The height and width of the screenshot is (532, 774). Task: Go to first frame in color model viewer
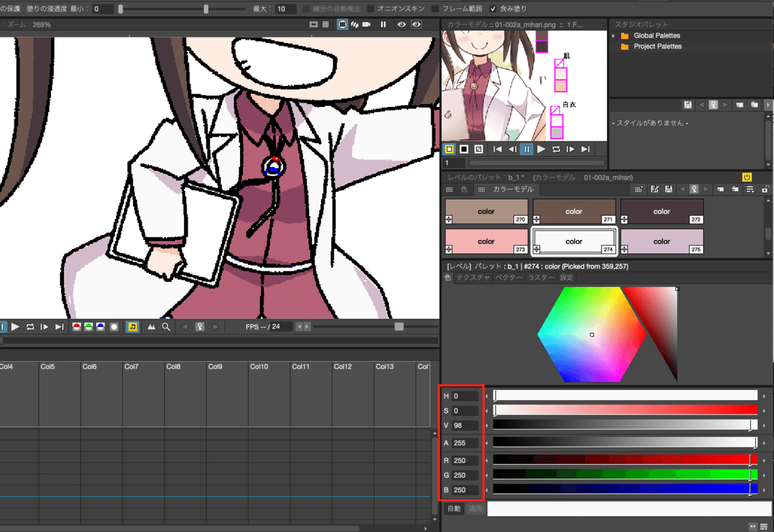click(x=497, y=149)
